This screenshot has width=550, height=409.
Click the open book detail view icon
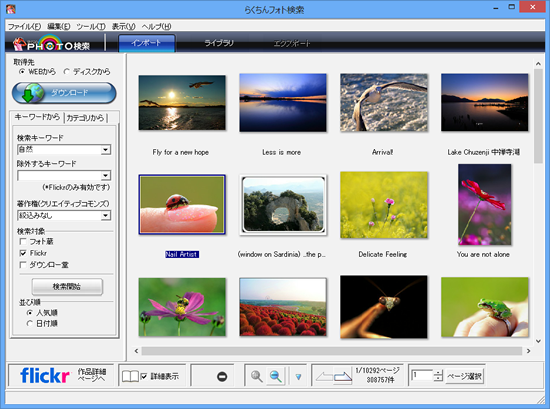click(130, 376)
